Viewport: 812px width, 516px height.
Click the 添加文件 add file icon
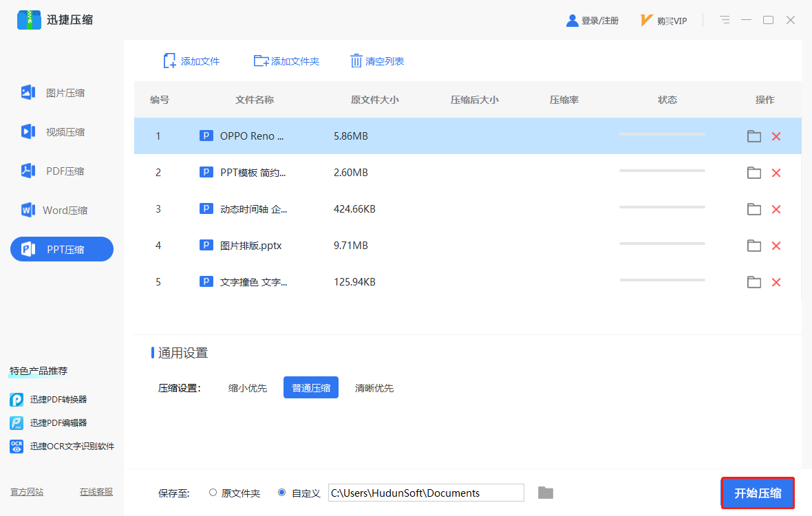coord(169,61)
